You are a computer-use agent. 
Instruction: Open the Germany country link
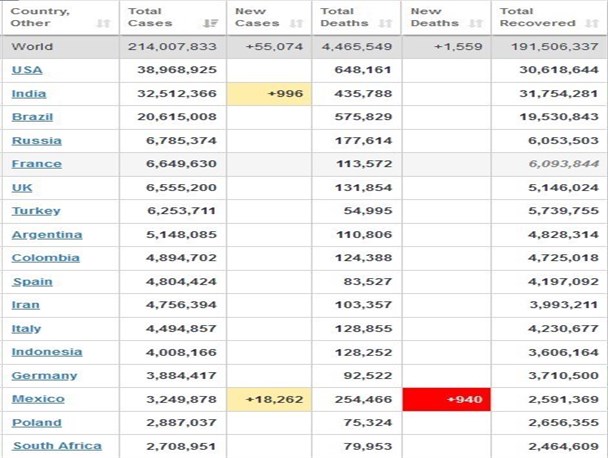pos(45,376)
